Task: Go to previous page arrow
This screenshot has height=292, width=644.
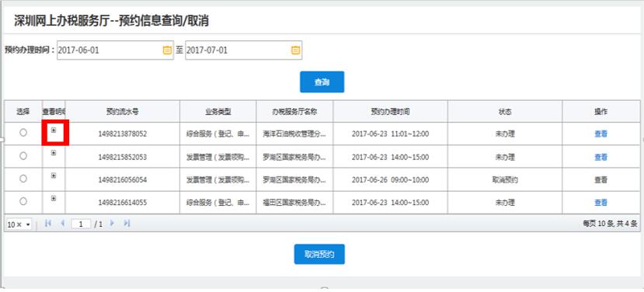Action: pos(62,224)
